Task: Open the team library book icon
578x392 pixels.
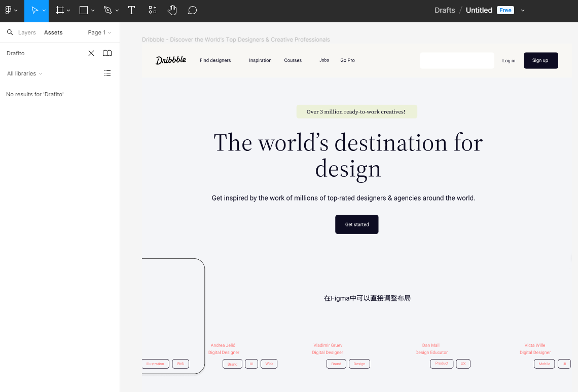Action: [107, 53]
